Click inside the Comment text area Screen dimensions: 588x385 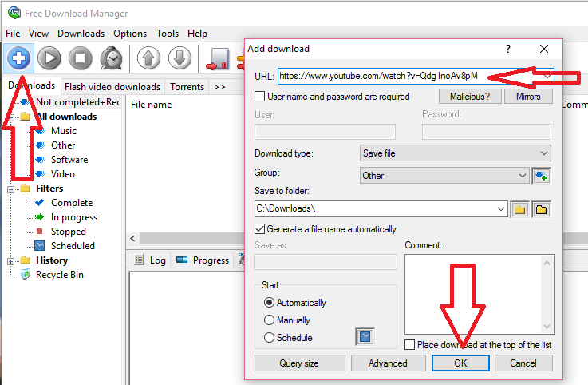(x=473, y=295)
